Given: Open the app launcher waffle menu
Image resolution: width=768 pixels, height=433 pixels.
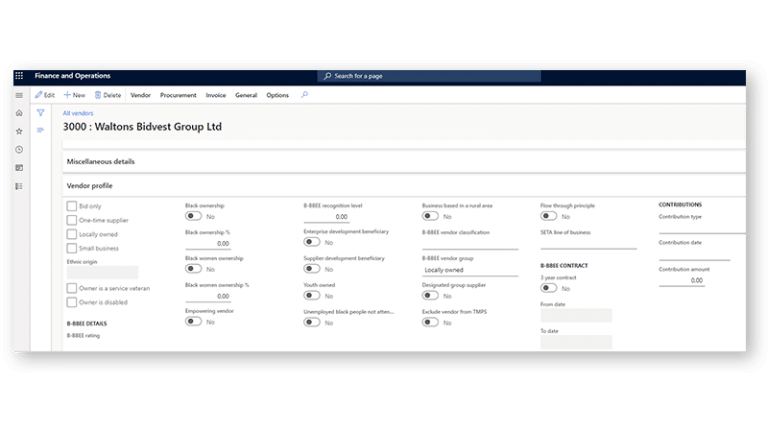Looking at the screenshot, I should point(19,76).
